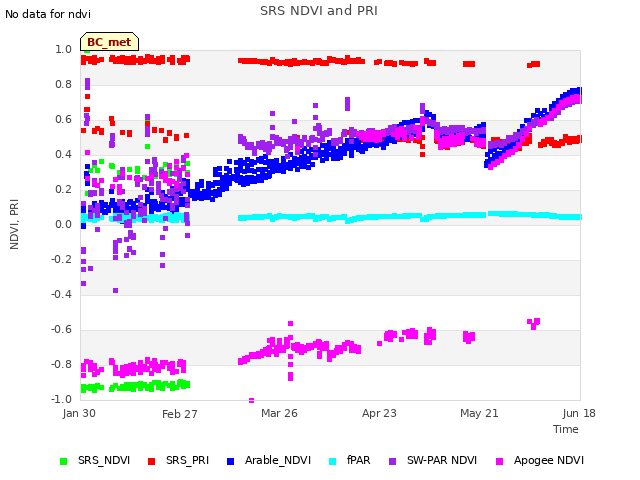The height and width of the screenshot is (480, 640).
Task: Click the Mar 26 x-axis tick label
Action: 280,413
